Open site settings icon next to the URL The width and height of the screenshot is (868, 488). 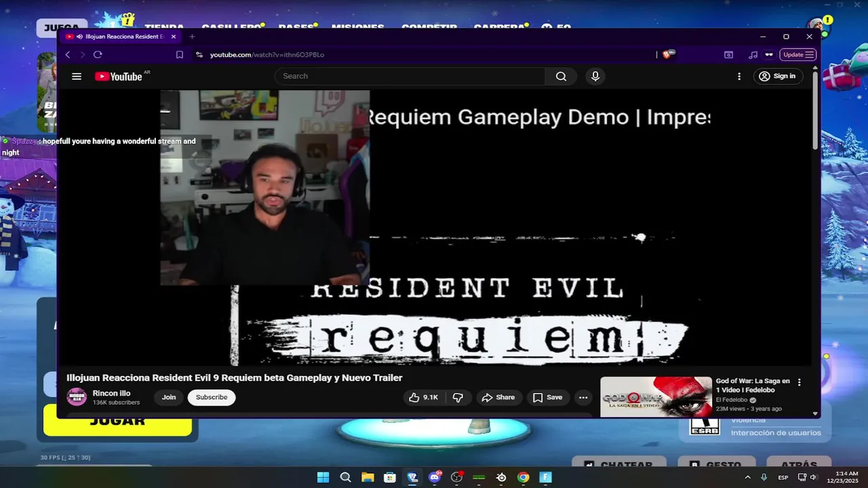(199, 55)
